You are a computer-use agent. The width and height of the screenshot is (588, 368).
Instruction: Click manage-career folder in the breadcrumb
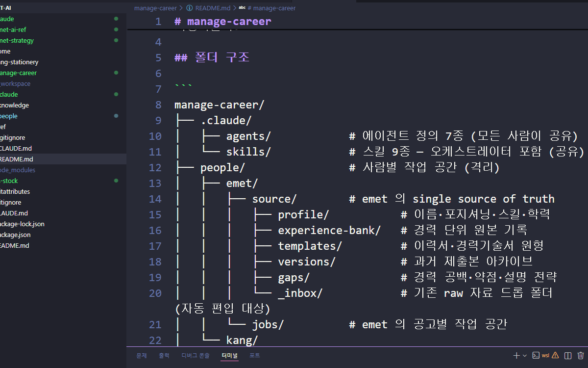[x=156, y=8]
